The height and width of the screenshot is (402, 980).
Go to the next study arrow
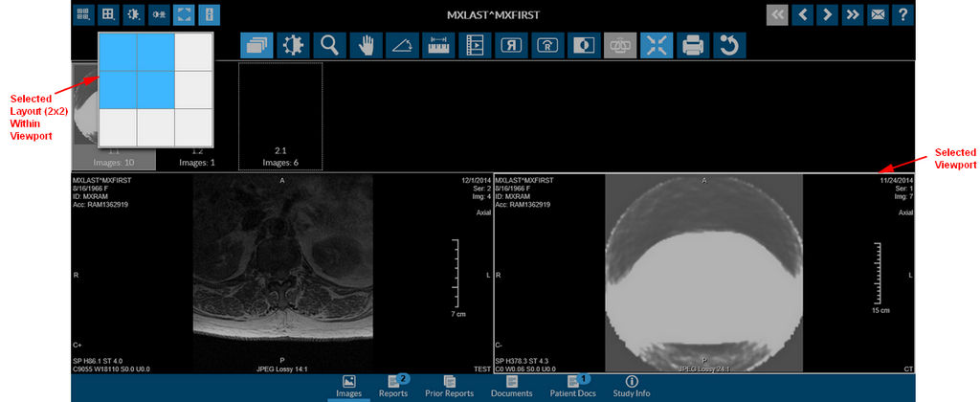(827, 15)
